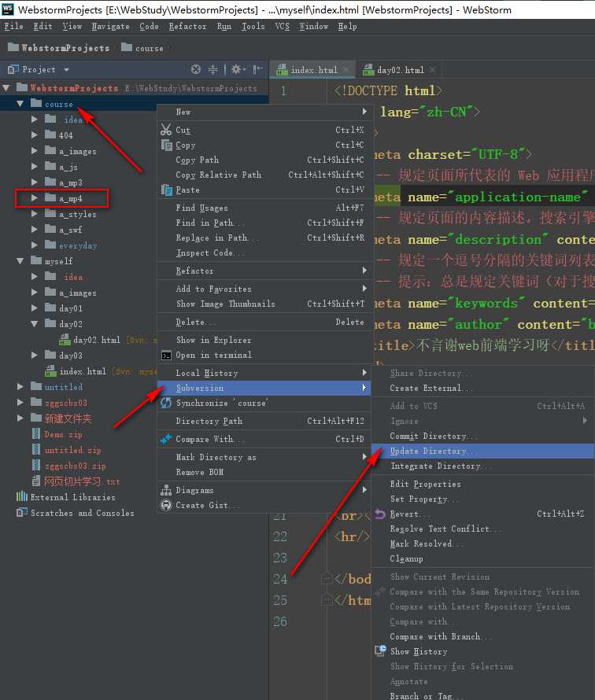The image size is (595, 700).
Task: Click the Create Gist GitHub icon
Action: 166,506
